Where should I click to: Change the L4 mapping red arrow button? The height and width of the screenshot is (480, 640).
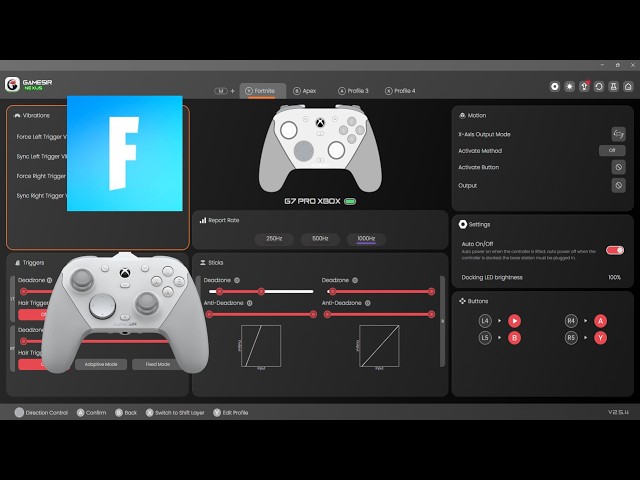click(x=515, y=321)
